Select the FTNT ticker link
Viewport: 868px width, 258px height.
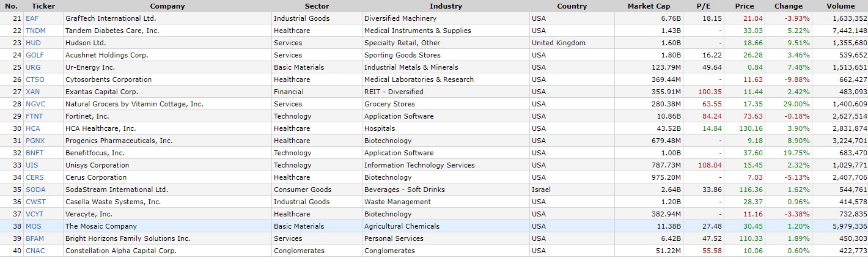click(35, 116)
